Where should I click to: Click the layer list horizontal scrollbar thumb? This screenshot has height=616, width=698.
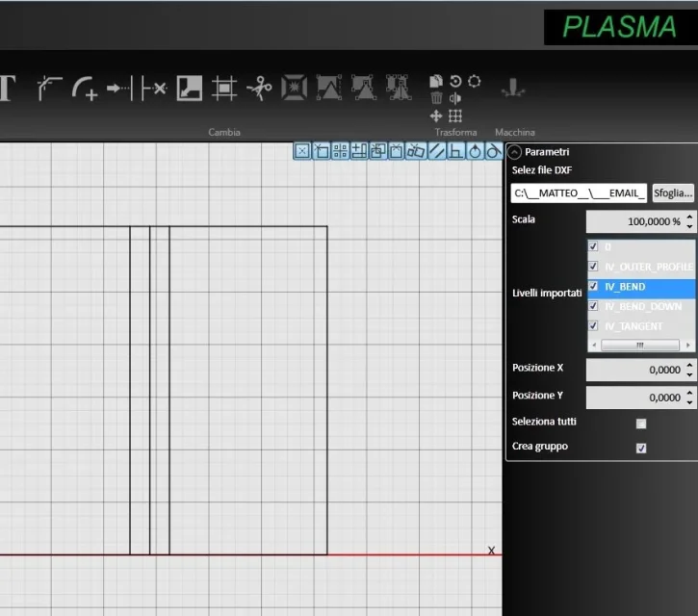click(x=640, y=346)
